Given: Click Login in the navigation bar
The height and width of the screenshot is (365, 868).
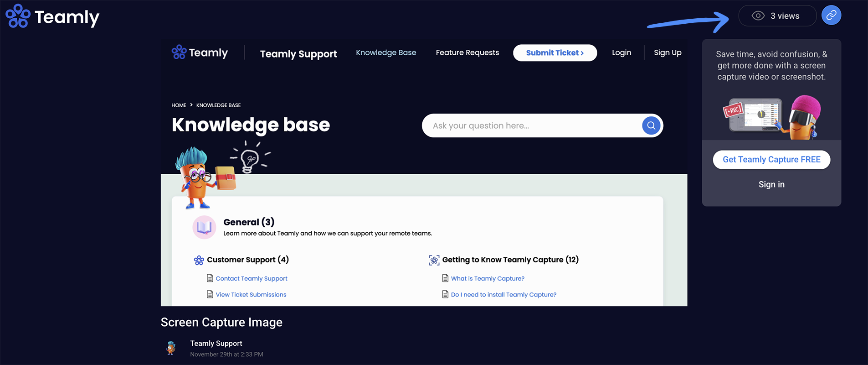Looking at the screenshot, I should tap(621, 52).
